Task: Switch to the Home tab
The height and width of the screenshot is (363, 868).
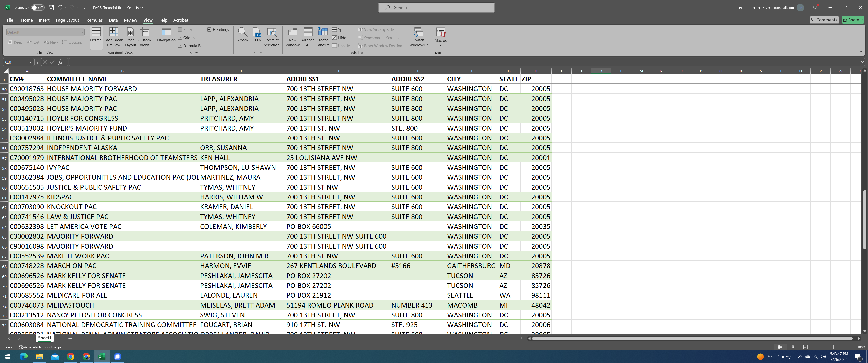Action: pyautogui.click(x=27, y=20)
